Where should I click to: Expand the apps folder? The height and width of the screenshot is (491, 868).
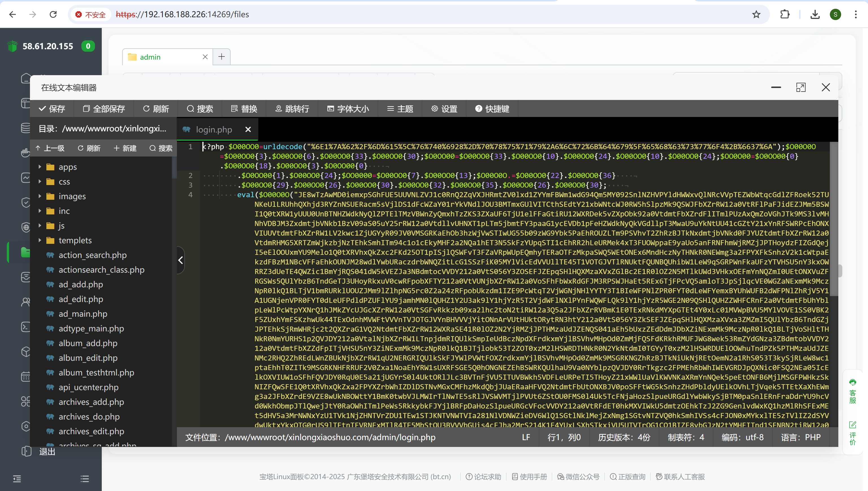coord(40,167)
